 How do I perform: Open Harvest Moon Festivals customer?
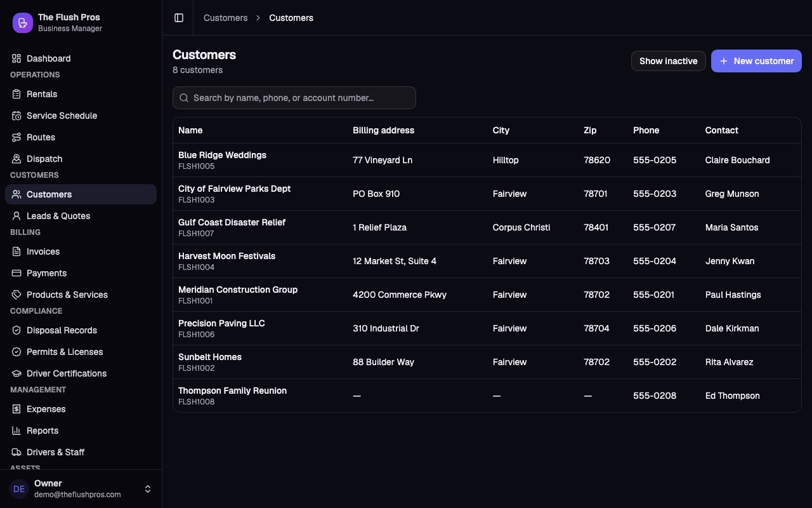[226, 256]
